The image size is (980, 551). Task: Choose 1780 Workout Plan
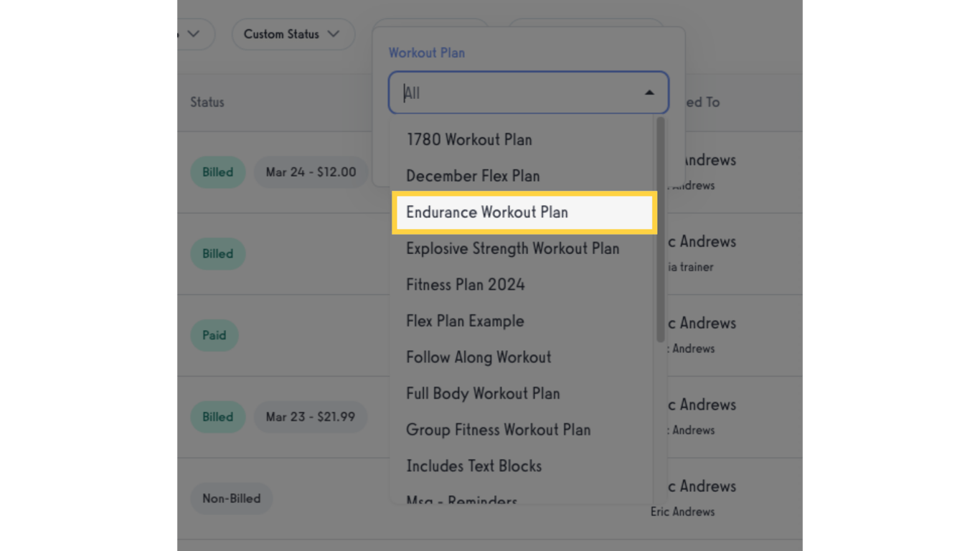point(469,139)
